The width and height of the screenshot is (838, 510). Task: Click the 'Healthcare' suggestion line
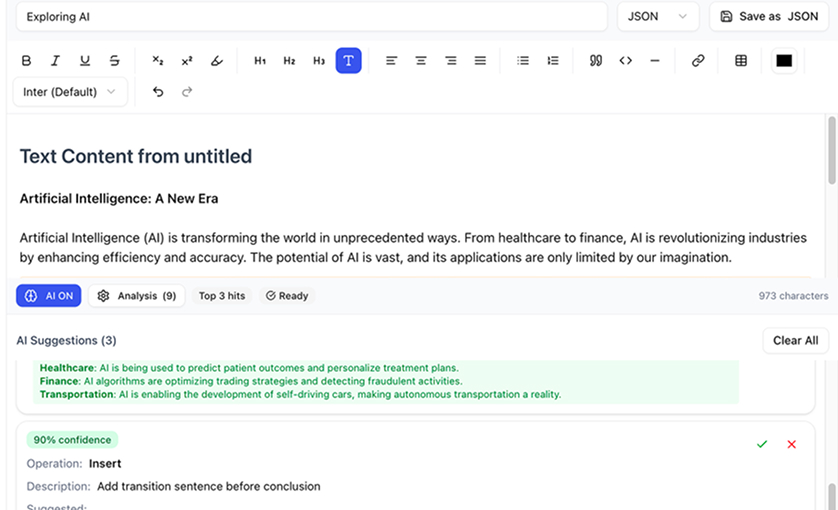tap(249, 368)
